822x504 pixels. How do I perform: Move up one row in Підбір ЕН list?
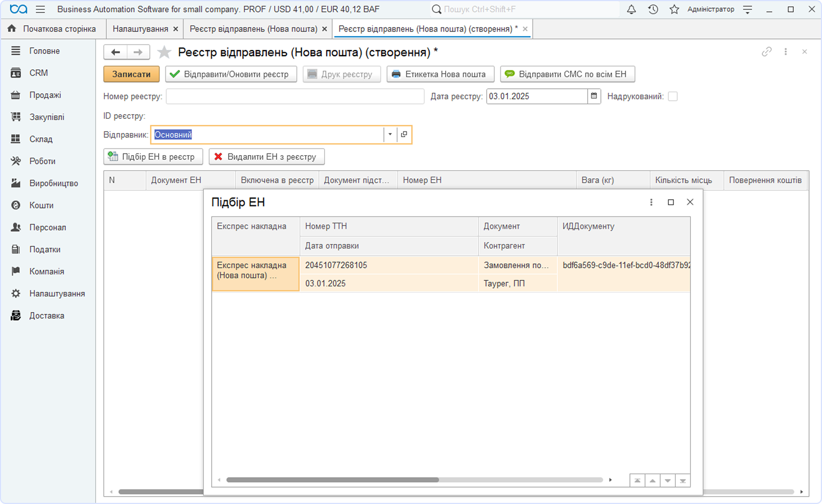coord(653,480)
